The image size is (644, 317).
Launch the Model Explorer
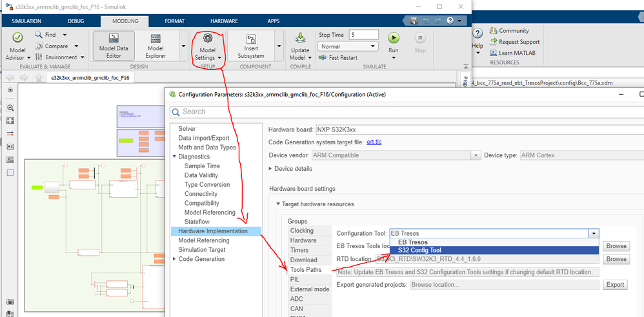[x=156, y=46]
